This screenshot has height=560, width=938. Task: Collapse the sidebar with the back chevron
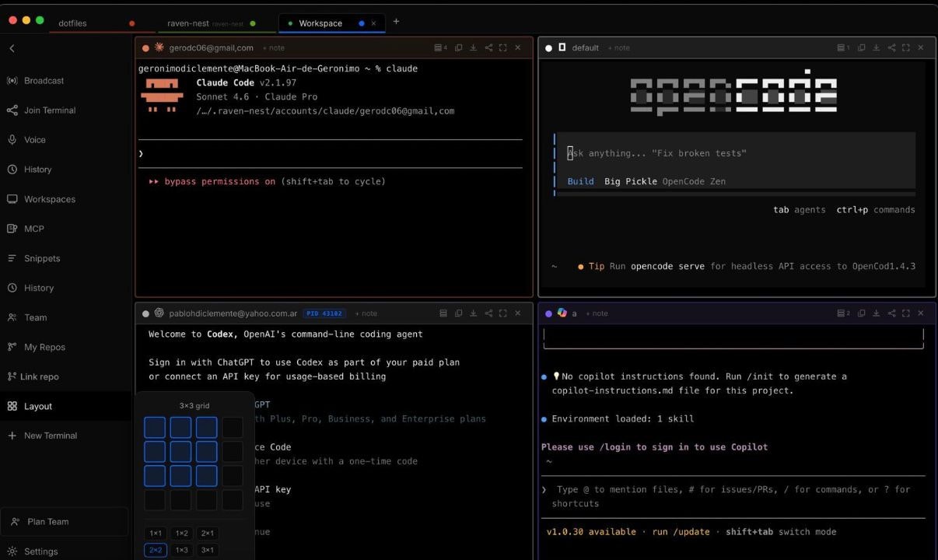(x=12, y=49)
